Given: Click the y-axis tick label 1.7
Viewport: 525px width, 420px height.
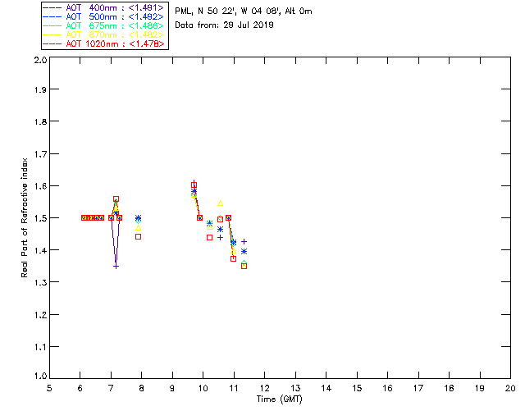Looking at the screenshot, I should coord(40,154).
